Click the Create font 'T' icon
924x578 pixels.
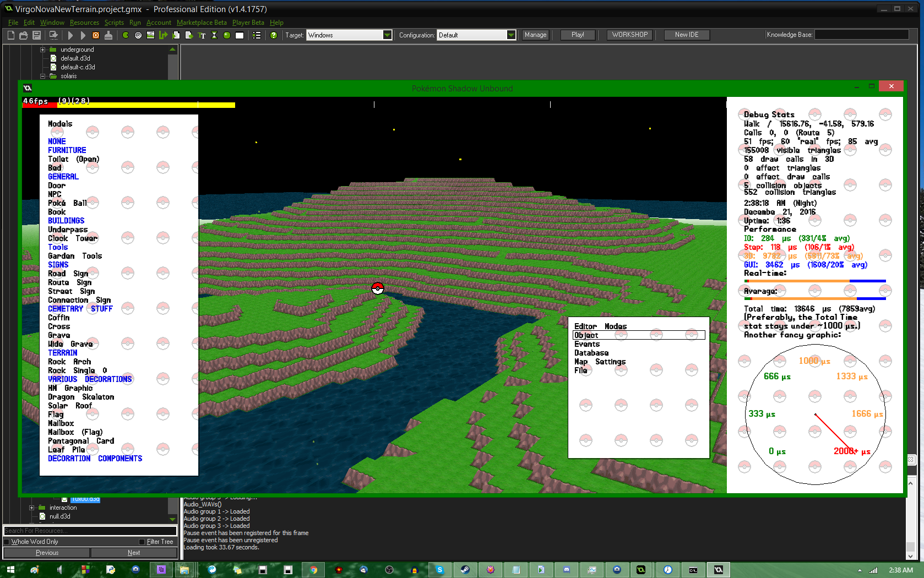[x=202, y=35]
